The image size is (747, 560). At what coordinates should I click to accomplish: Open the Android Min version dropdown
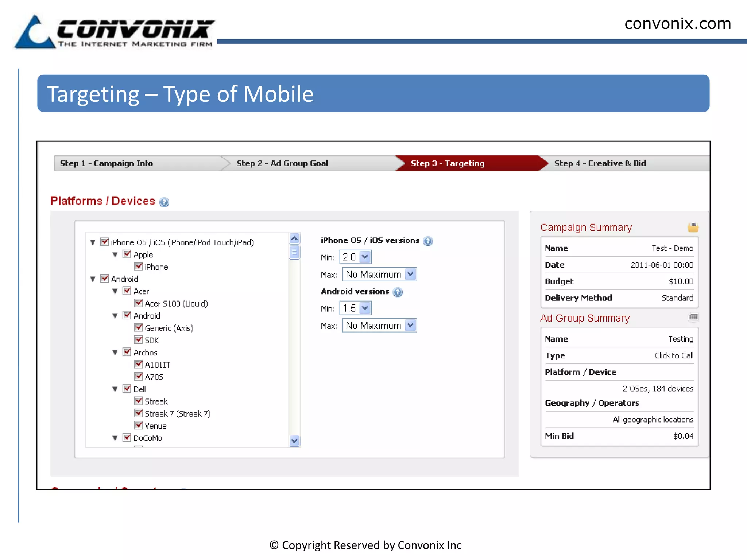[x=355, y=308]
